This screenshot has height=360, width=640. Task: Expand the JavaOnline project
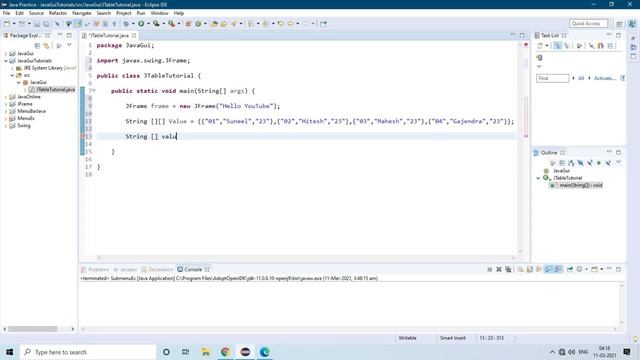[x=6, y=97]
